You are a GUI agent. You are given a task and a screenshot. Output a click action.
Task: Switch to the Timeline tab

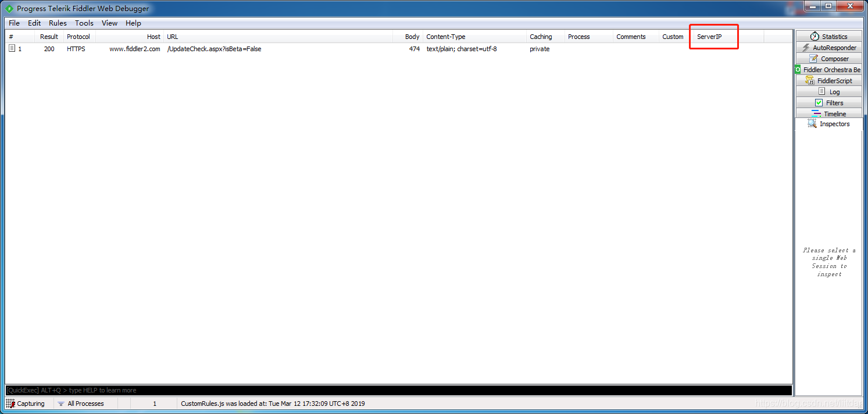tap(828, 113)
